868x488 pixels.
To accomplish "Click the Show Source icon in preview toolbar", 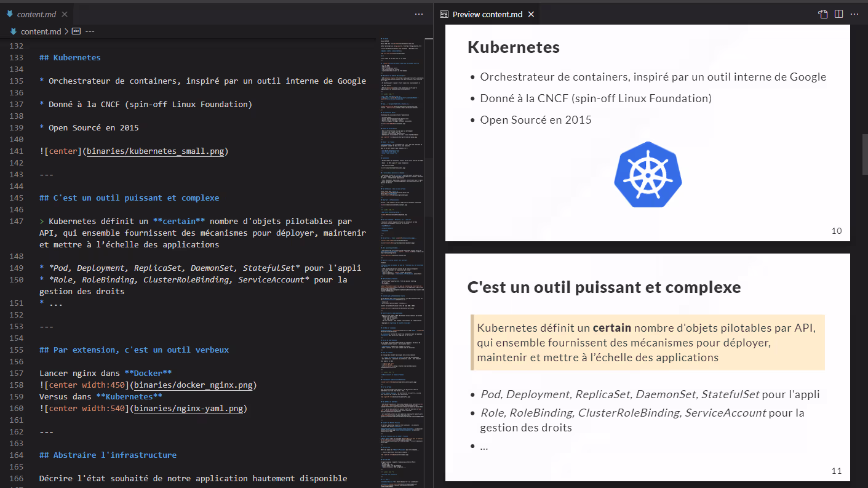I will point(823,14).
